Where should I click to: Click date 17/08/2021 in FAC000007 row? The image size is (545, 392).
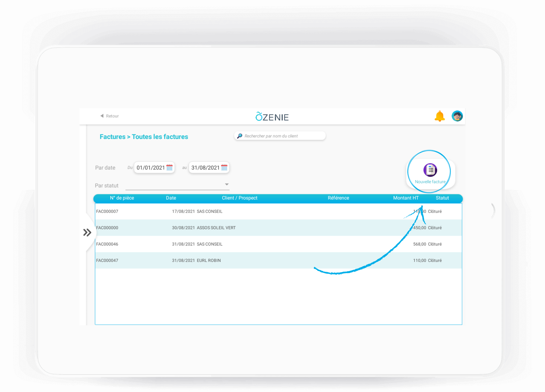pyautogui.click(x=183, y=211)
